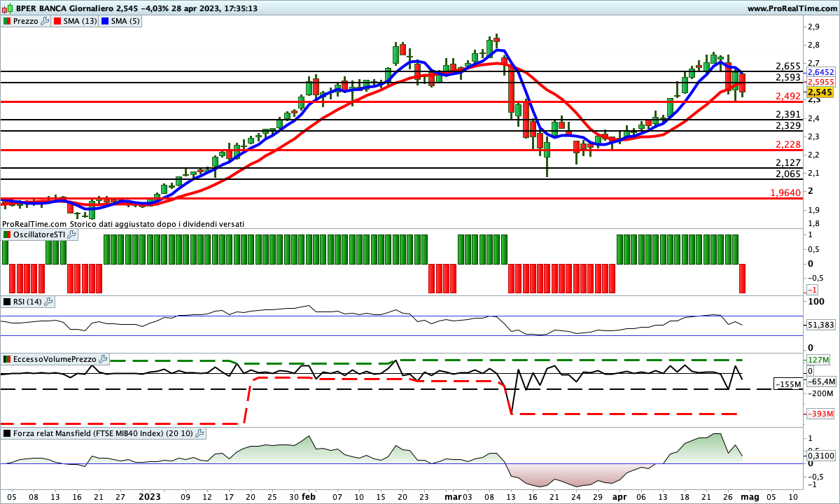Click the yellow 2,545 current price tag
840x504 pixels.
click(x=820, y=92)
